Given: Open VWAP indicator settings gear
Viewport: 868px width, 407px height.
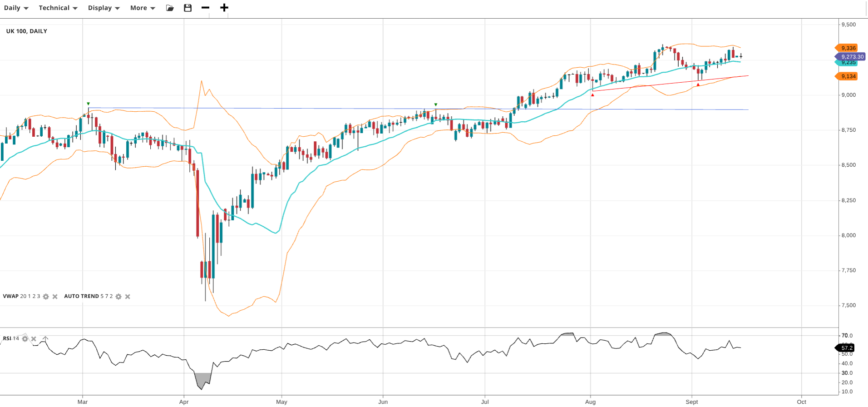Looking at the screenshot, I should click(46, 297).
